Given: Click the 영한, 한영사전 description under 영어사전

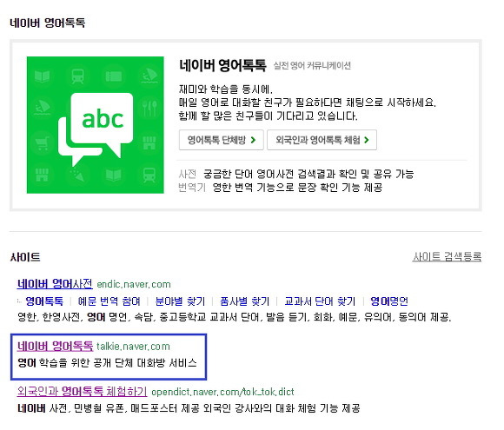Looking at the screenshot, I should click(x=235, y=318).
